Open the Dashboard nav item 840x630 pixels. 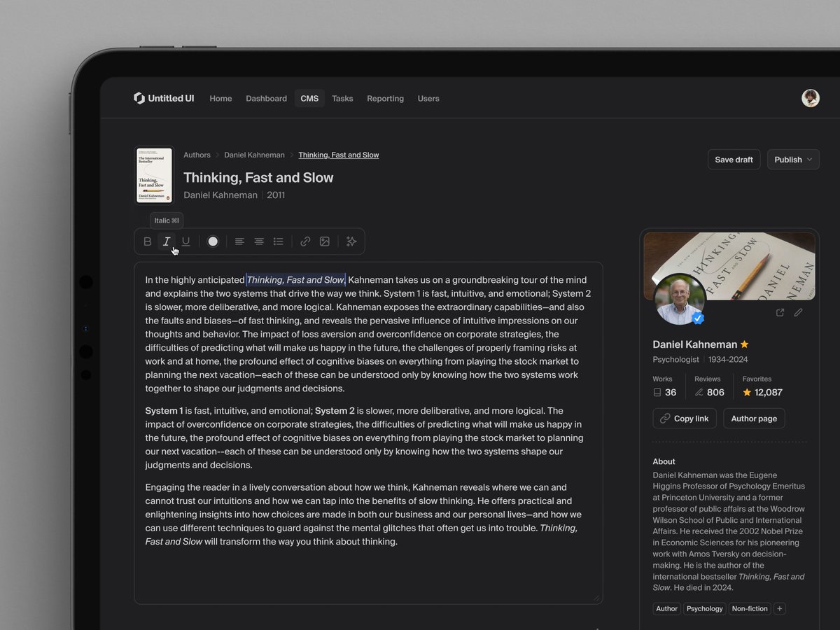click(x=266, y=99)
